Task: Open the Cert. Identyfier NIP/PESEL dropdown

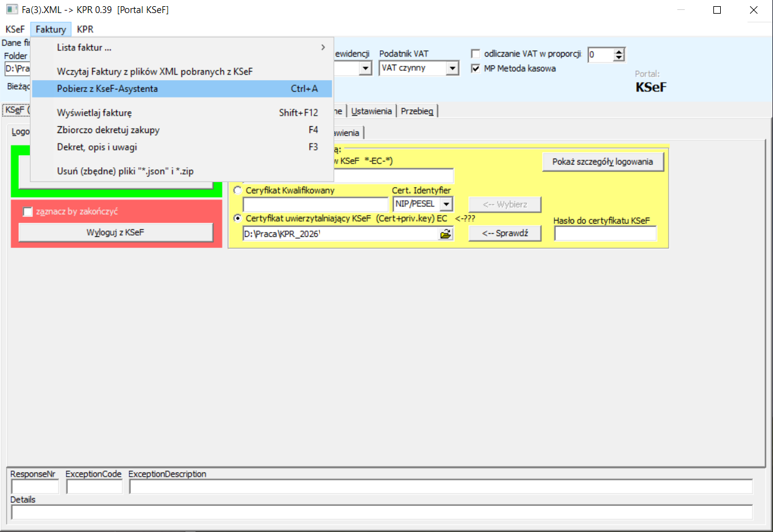Action: point(447,204)
